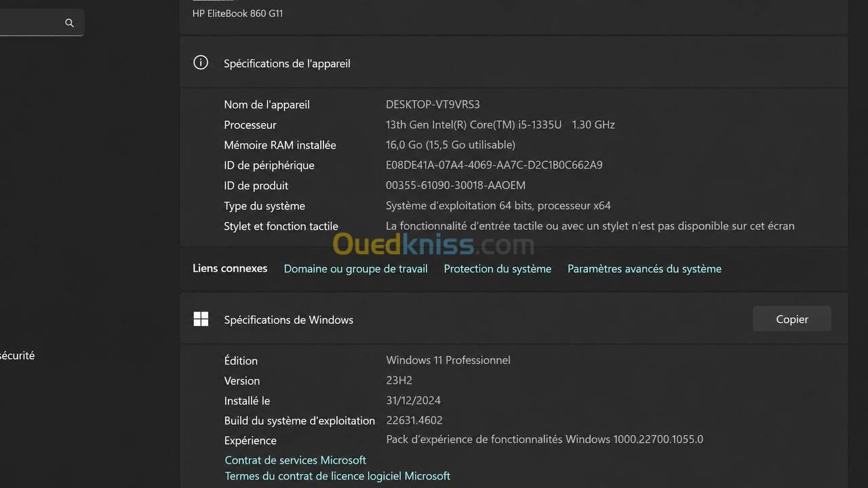Open Domaine ou groupe de travail link
The width and height of the screenshot is (868, 488).
tap(355, 269)
